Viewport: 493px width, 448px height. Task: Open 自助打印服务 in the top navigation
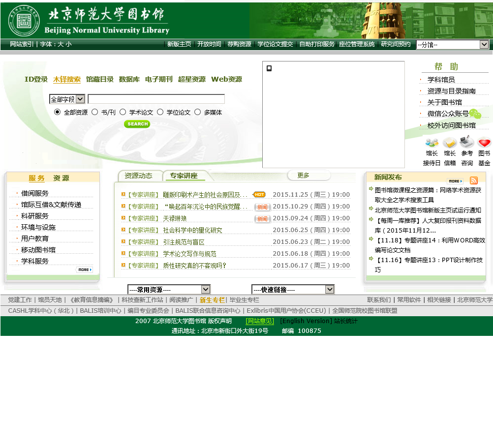[317, 44]
